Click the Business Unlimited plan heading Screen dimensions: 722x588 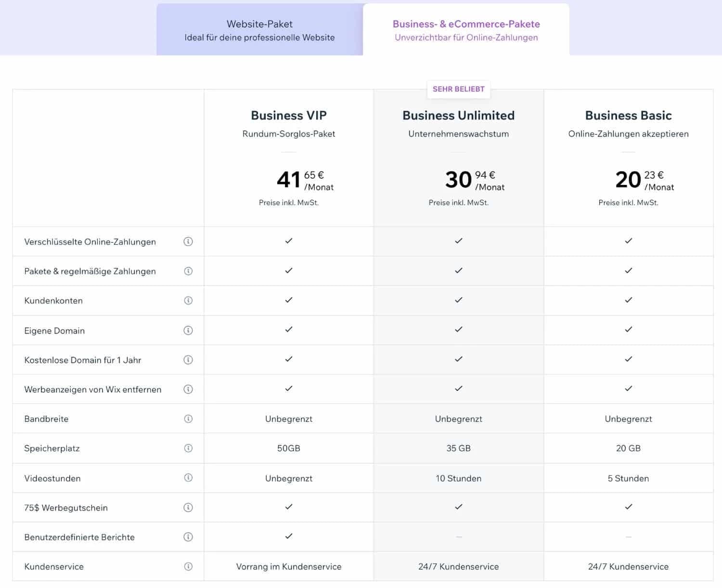point(458,116)
